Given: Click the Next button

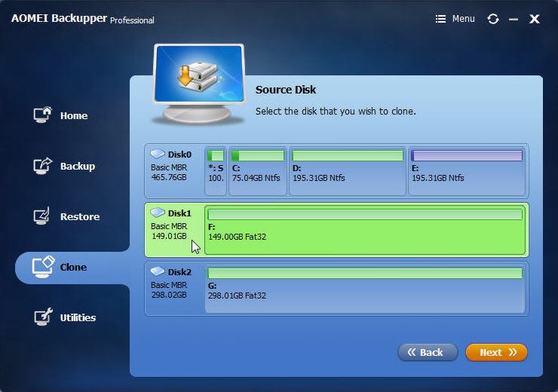Looking at the screenshot, I should pyautogui.click(x=496, y=352).
